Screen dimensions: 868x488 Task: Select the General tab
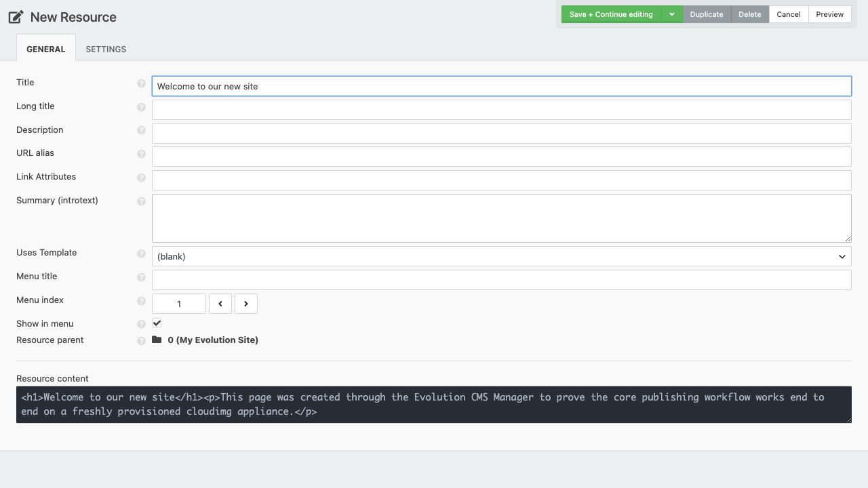(x=46, y=49)
